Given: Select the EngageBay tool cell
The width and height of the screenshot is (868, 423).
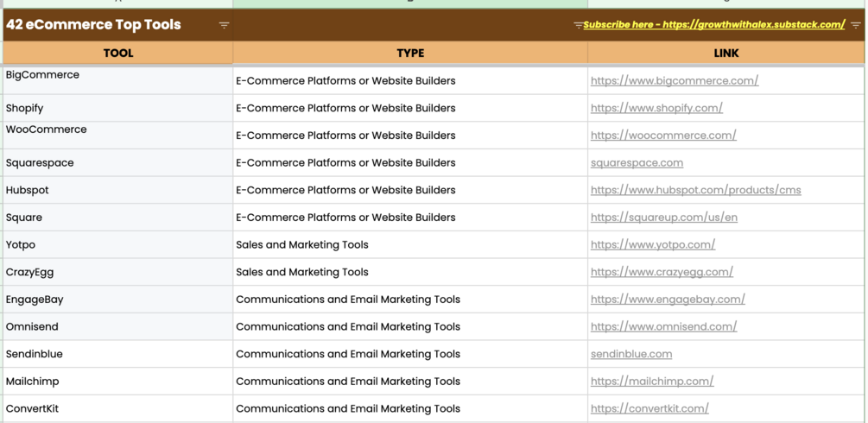Looking at the screenshot, I should point(118,299).
